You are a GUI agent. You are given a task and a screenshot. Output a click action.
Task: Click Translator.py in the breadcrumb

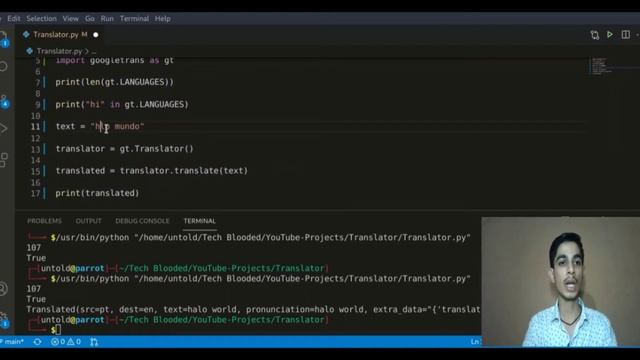(x=59, y=51)
